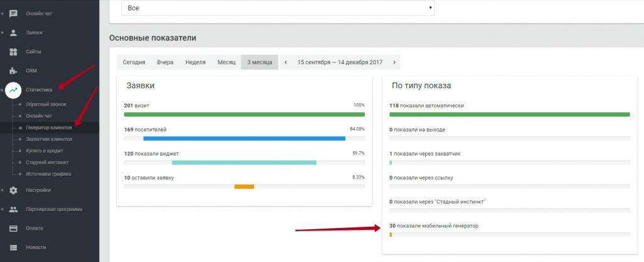Image resolution: width=644 pixels, height=262 pixels.
Task: Click the text 1 показали через захватчик
Action: 425,154
